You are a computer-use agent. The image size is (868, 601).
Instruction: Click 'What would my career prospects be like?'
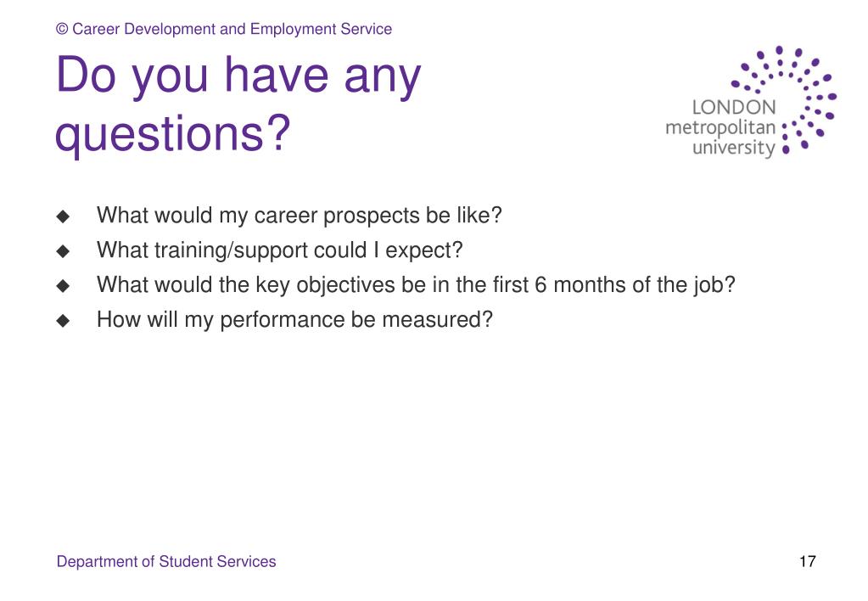(300, 216)
